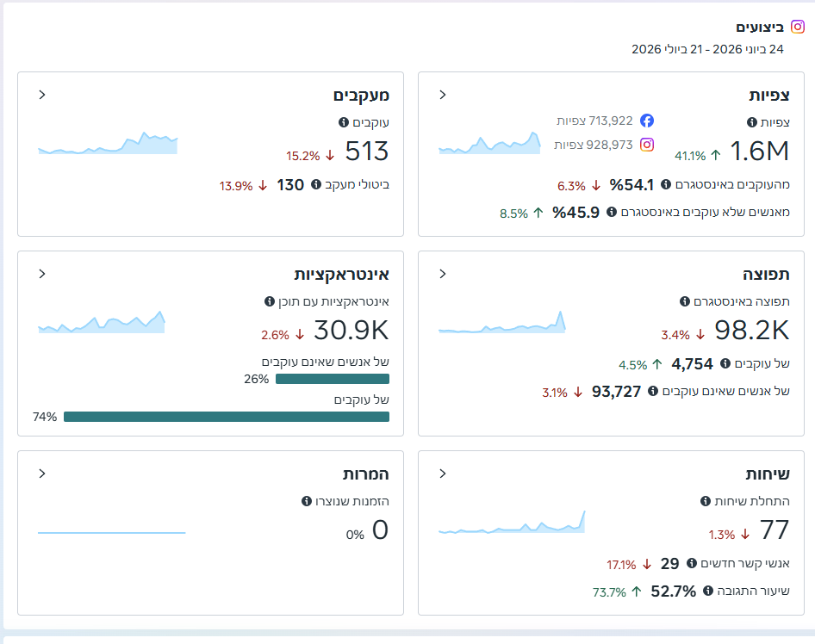Click the ביצועים section heading

click(x=760, y=27)
